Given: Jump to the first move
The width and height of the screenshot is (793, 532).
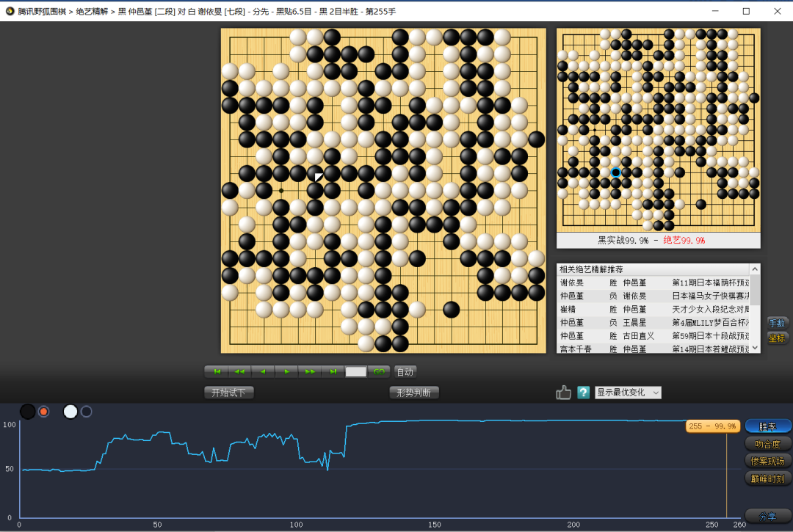Looking at the screenshot, I should tap(217, 372).
